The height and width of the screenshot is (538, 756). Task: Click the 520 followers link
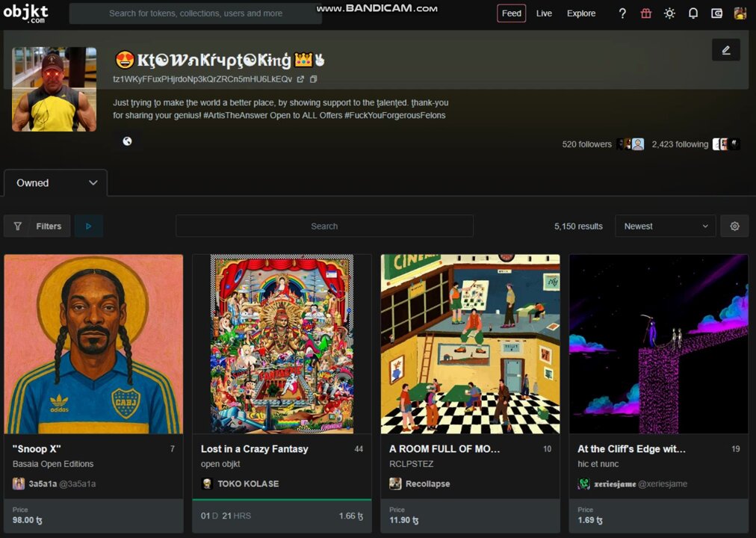click(x=586, y=144)
